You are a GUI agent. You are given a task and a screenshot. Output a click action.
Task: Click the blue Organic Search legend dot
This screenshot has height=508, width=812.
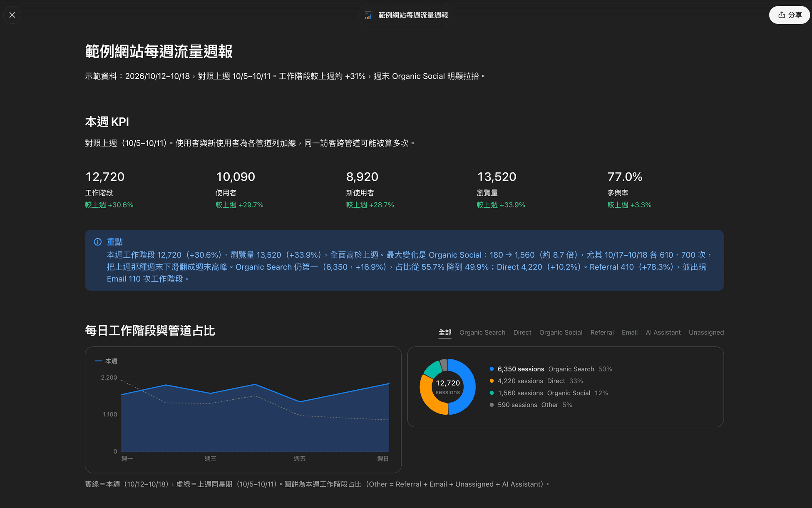point(492,369)
